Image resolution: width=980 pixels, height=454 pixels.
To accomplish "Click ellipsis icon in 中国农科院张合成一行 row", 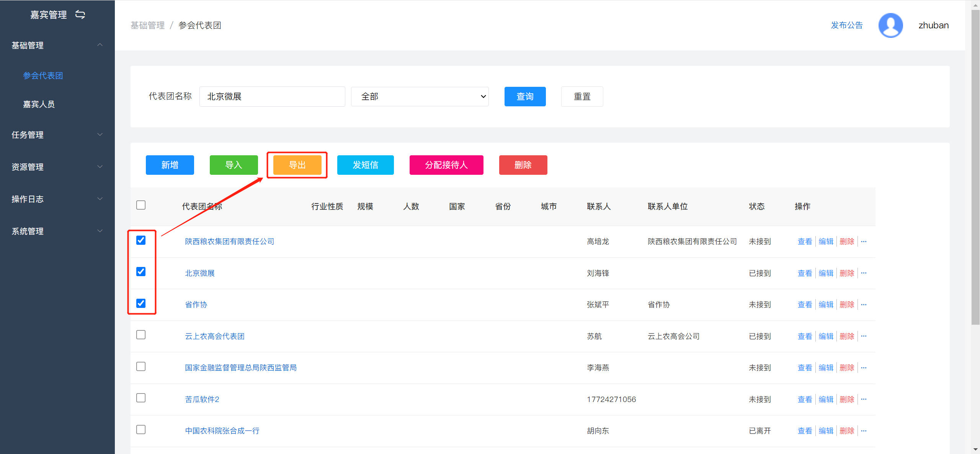I will (x=864, y=431).
